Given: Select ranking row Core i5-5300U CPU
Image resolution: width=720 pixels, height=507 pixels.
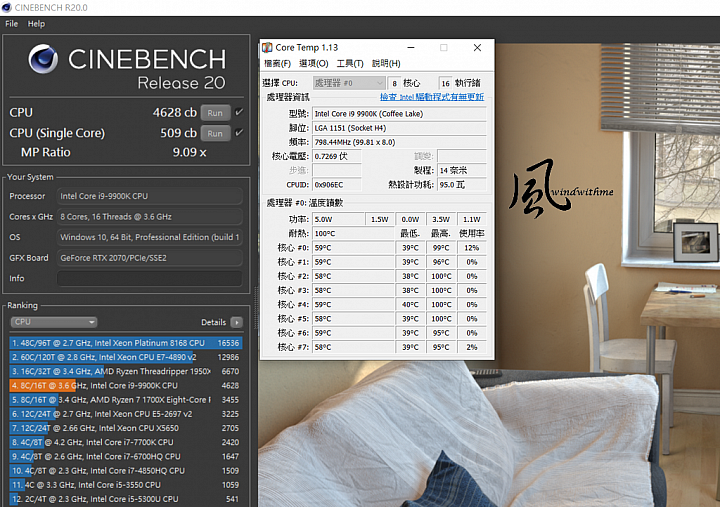Looking at the screenshot, I should [x=125, y=499].
